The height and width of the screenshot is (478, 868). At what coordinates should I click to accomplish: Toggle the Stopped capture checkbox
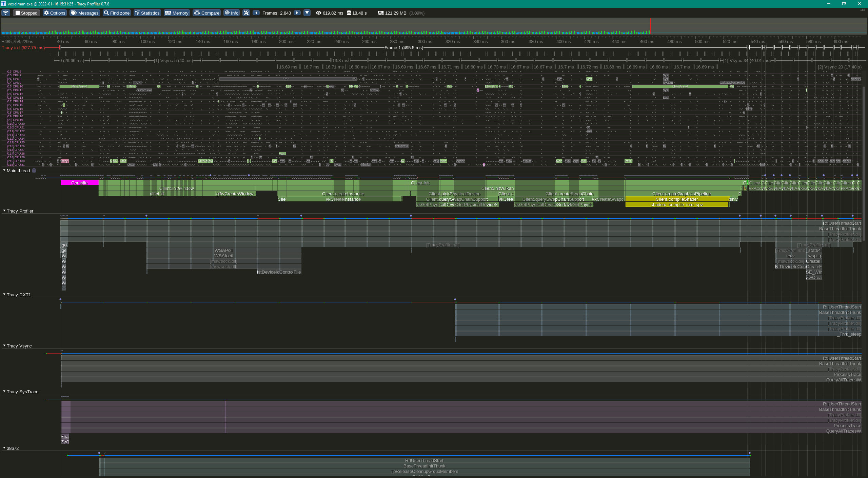(x=18, y=13)
